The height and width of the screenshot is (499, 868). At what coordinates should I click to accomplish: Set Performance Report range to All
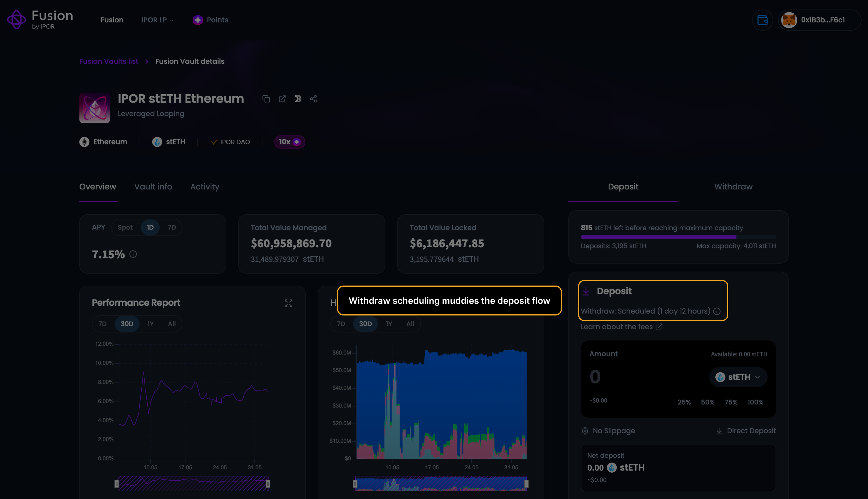click(x=172, y=324)
